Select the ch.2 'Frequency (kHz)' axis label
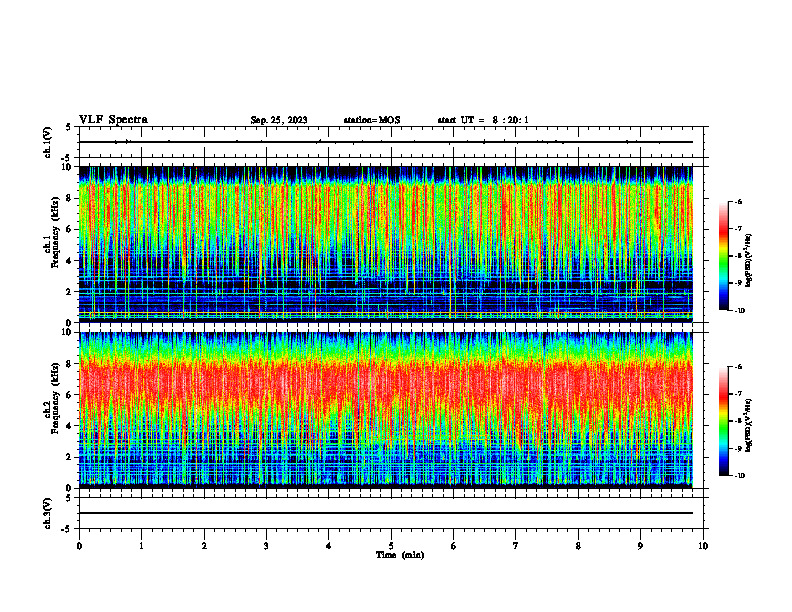792x612 pixels. coord(56,398)
